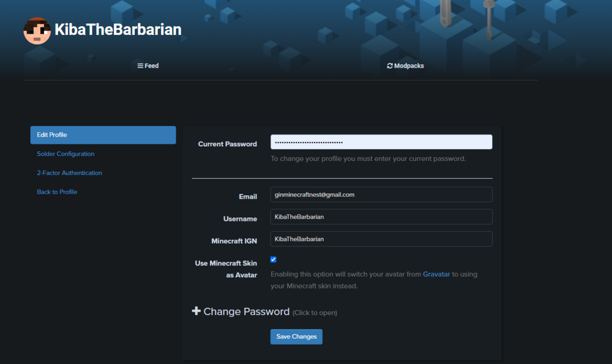Click Back to Profile link
612x364 pixels.
point(57,192)
